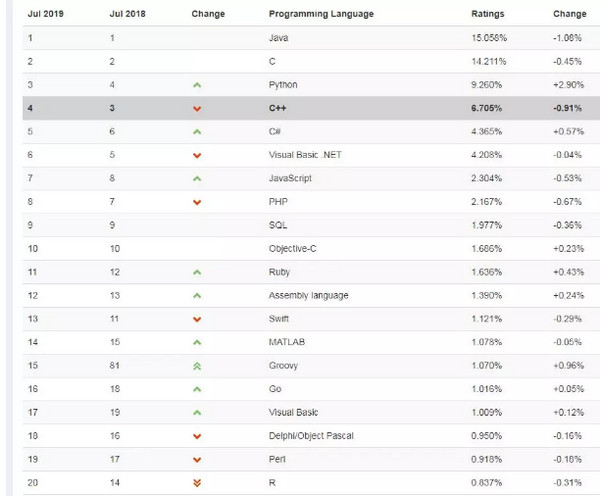Image resolution: width=600 pixels, height=496 pixels.
Task: Click the red down arrow for Perl
Action: (197, 458)
